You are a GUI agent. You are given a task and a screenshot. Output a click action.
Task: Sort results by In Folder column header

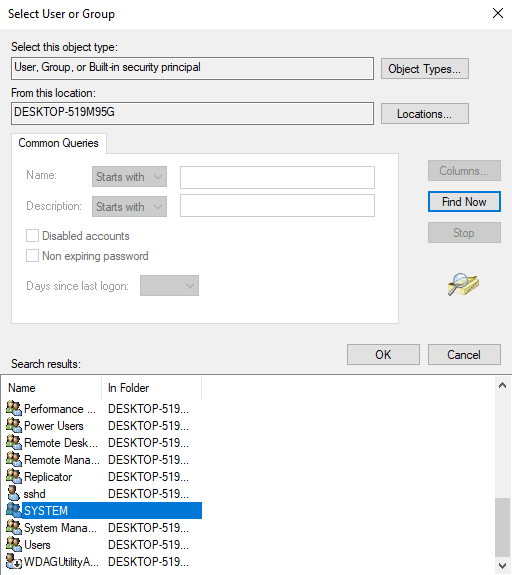pyautogui.click(x=151, y=388)
